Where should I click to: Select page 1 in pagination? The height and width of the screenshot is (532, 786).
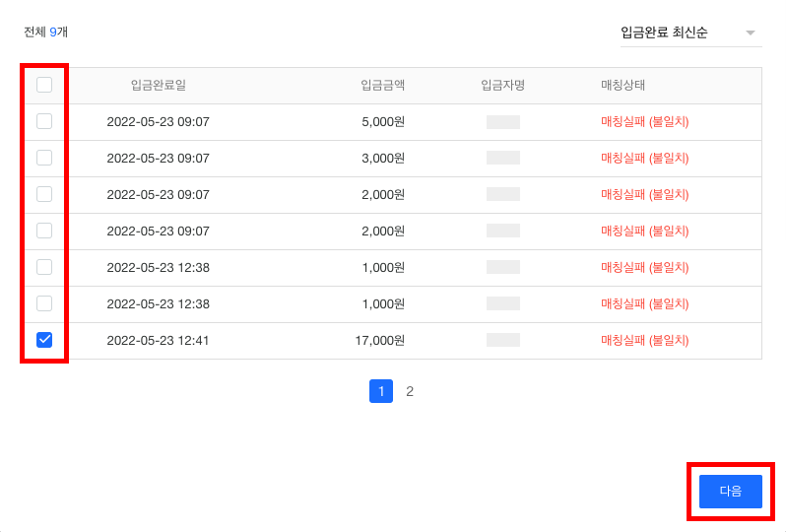381,391
